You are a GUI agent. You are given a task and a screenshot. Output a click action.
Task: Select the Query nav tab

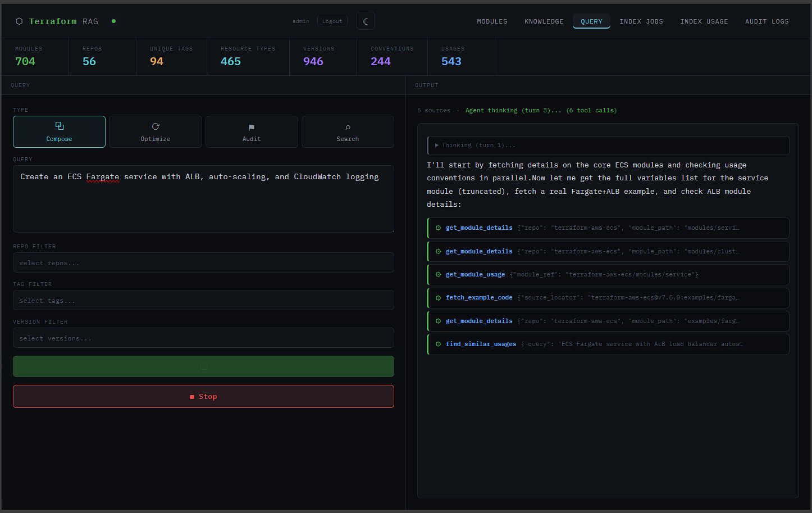592,21
